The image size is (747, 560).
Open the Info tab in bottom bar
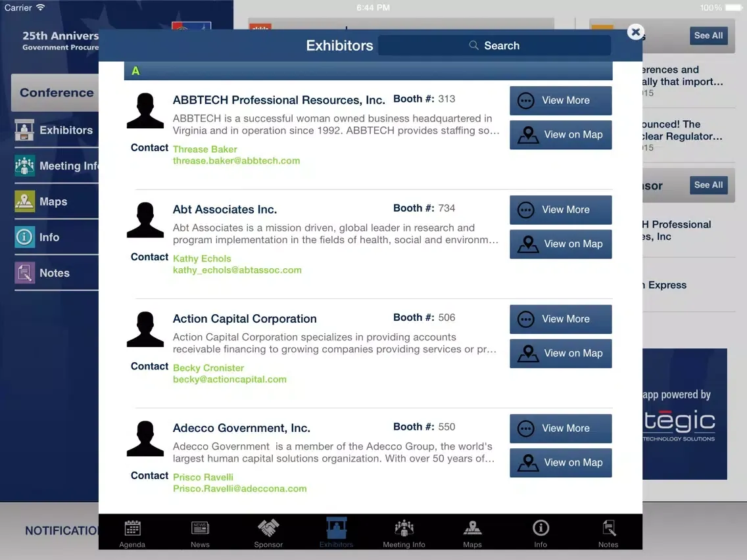pos(541,533)
